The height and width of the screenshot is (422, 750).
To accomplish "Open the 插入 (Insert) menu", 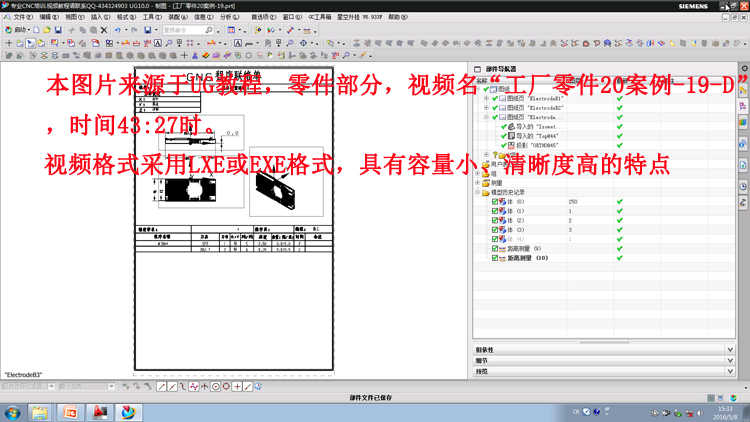I will coord(100,17).
